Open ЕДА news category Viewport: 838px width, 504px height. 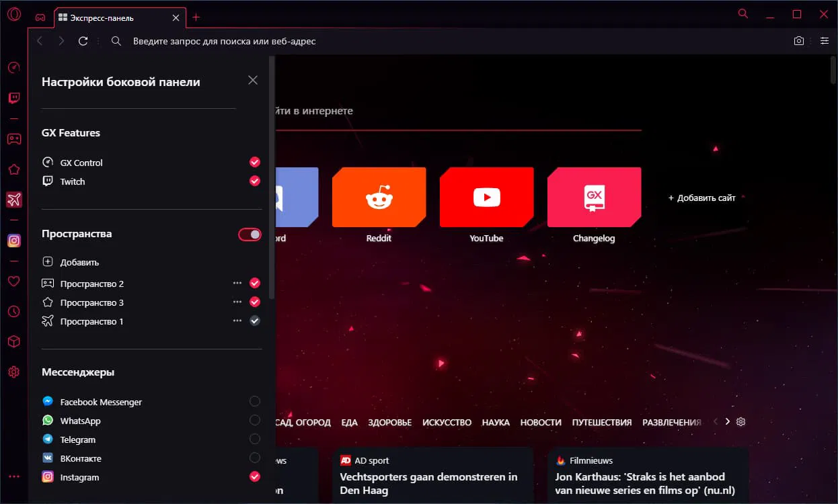pos(349,422)
